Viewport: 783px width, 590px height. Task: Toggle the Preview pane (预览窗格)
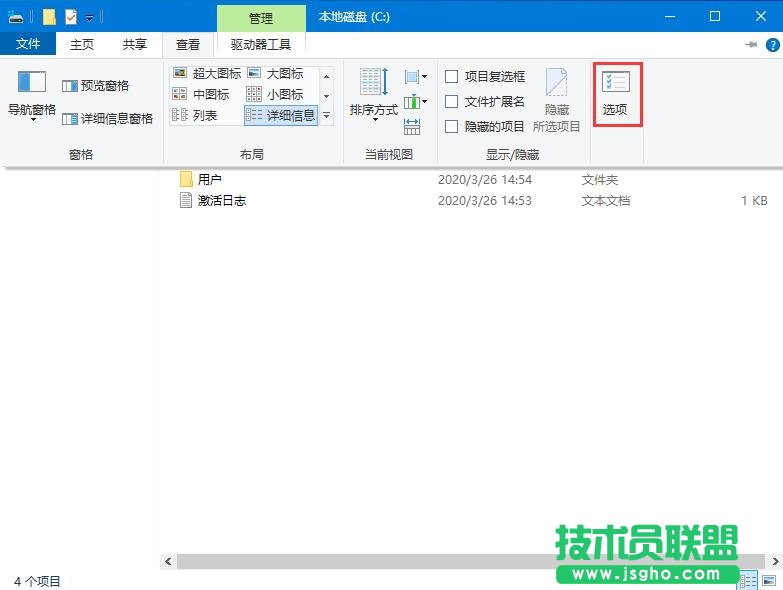coord(95,86)
